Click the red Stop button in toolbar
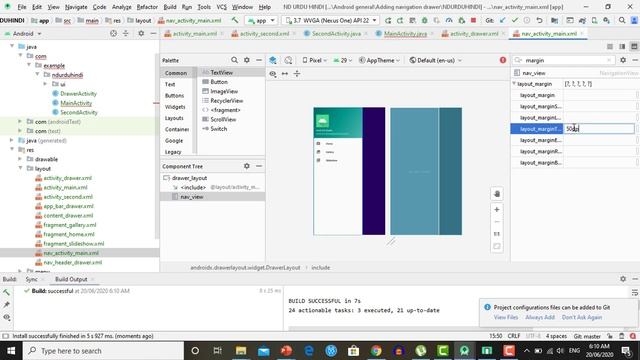 473,20
